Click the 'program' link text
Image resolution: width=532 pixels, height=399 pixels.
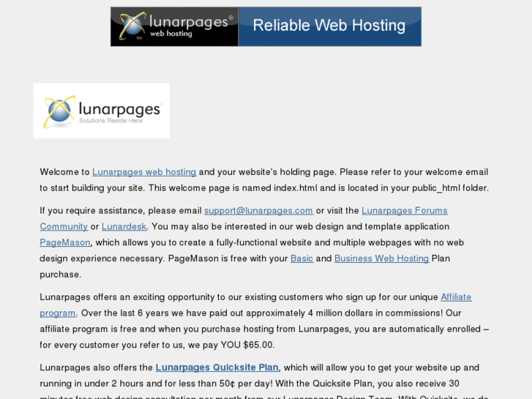[58, 313]
